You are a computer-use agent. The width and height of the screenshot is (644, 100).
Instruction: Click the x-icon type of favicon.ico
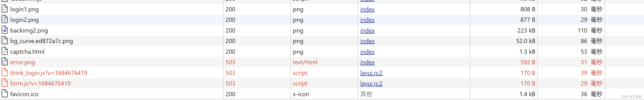click(301, 94)
